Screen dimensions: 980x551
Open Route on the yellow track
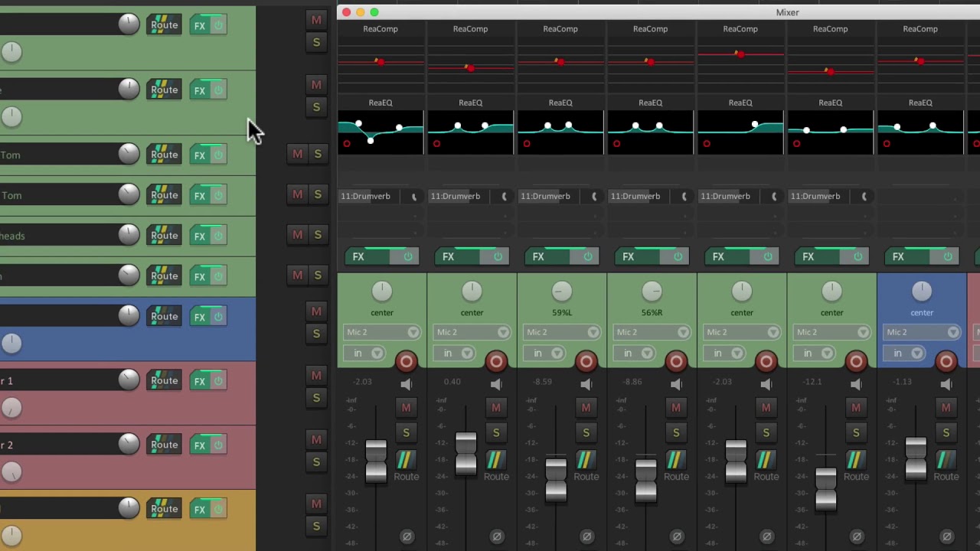coord(164,509)
